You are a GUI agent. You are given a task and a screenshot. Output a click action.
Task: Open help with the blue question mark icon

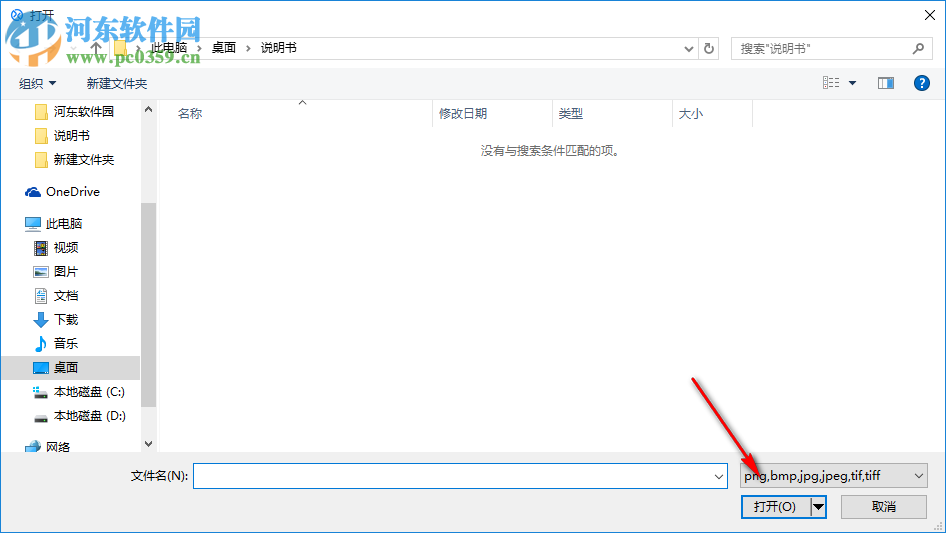pyautogui.click(x=921, y=83)
